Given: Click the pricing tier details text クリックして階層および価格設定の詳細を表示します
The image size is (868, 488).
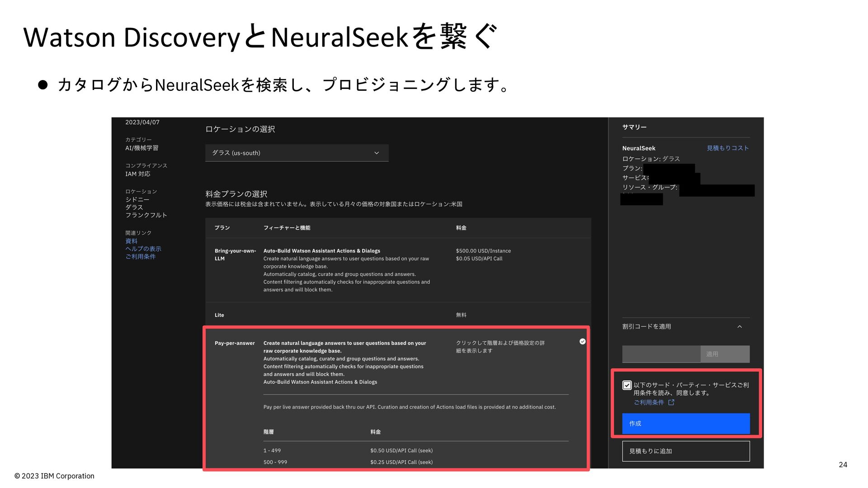Looking at the screenshot, I should point(500,347).
